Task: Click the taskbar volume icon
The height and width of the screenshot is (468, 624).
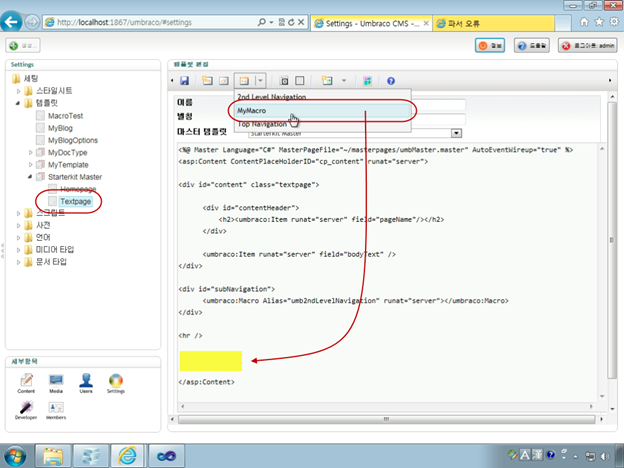Action: coord(605,456)
